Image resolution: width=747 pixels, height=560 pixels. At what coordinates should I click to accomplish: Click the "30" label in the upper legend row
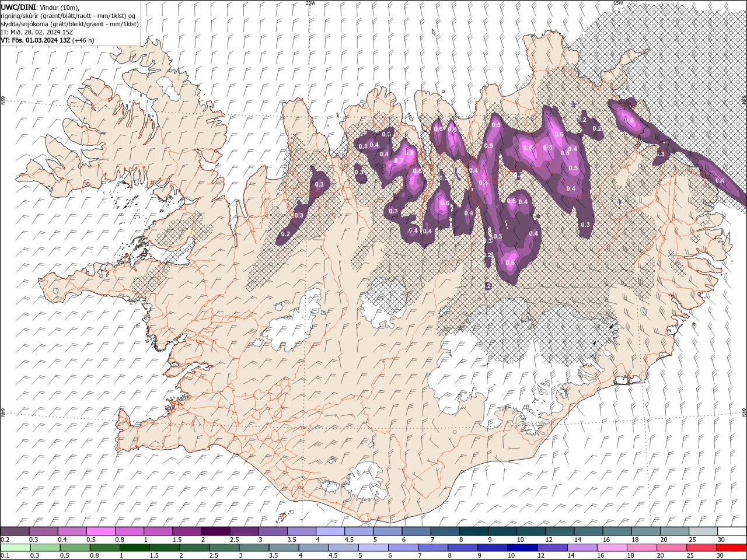721,540
